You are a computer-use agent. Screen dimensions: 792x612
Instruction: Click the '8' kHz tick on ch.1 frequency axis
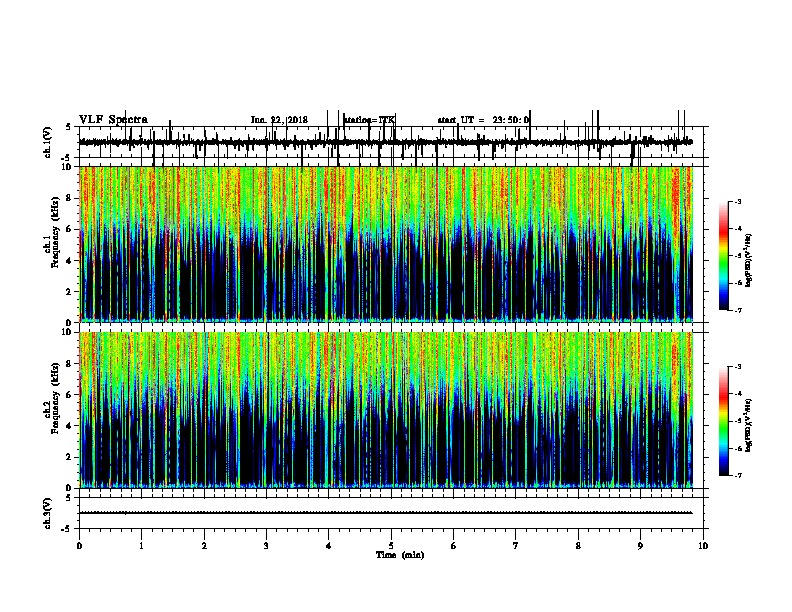point(69,198)
